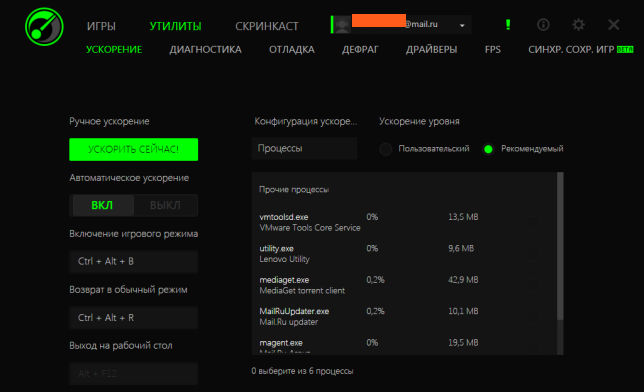The image size is (644, 392).
Task: Click the 13,5 MB memory value
Action: pyautogui.click(x=463, y=217)
